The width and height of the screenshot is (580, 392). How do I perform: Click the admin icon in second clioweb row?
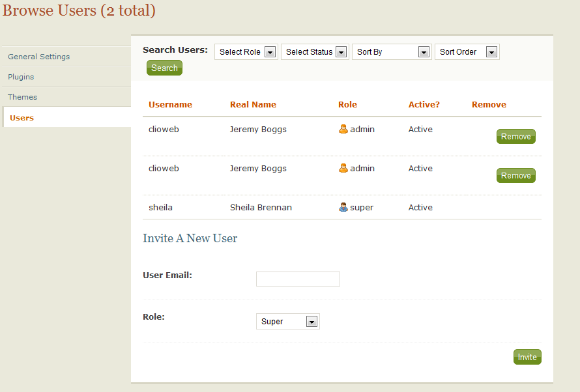[343, 168]
